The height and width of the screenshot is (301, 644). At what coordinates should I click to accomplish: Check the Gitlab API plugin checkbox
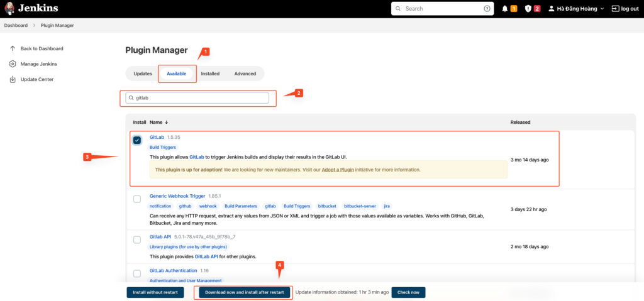tap(137, 240)
